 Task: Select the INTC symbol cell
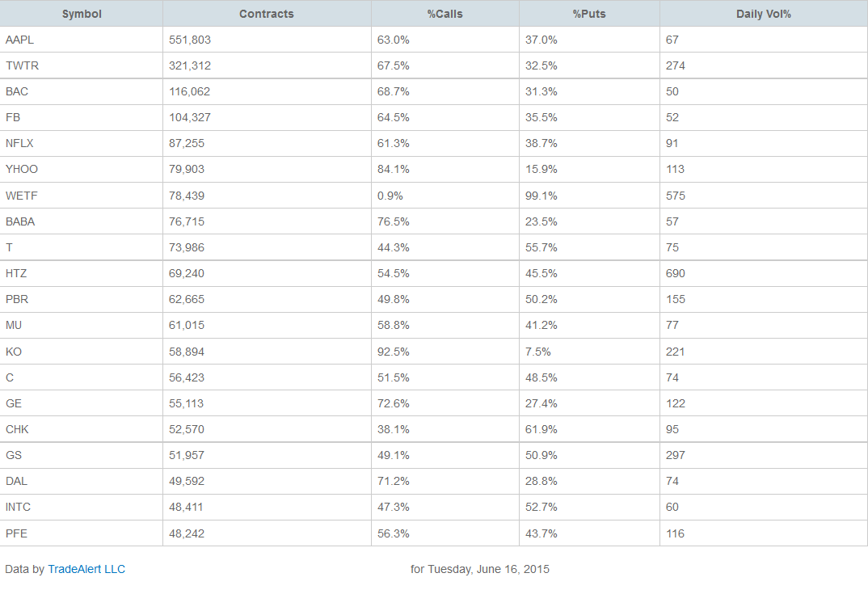(x=18, y=507)
